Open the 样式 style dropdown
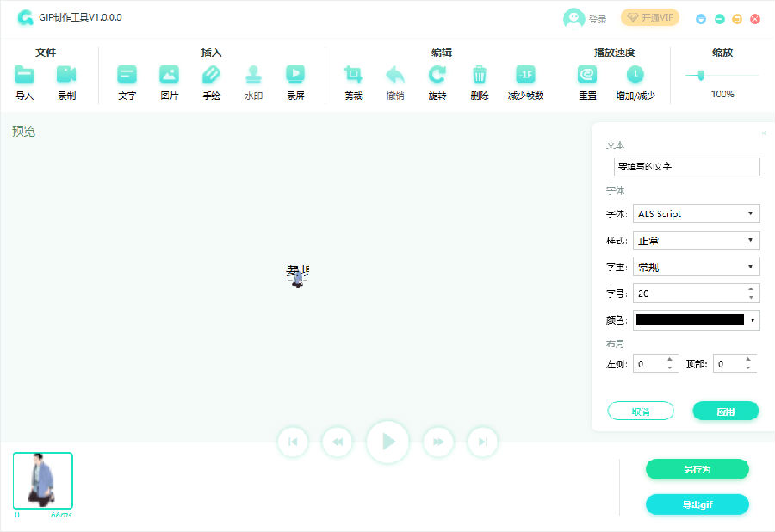 (x=696, y=240)
